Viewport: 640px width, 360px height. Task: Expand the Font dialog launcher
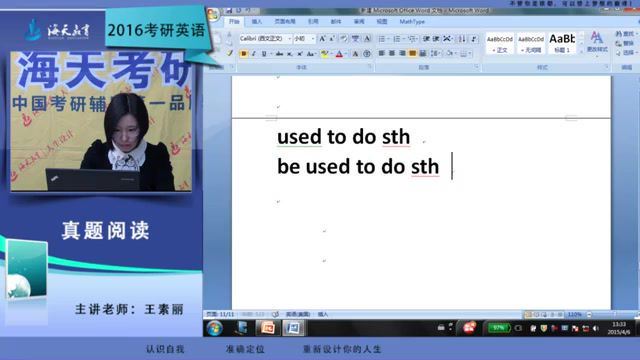pos(370,67)
